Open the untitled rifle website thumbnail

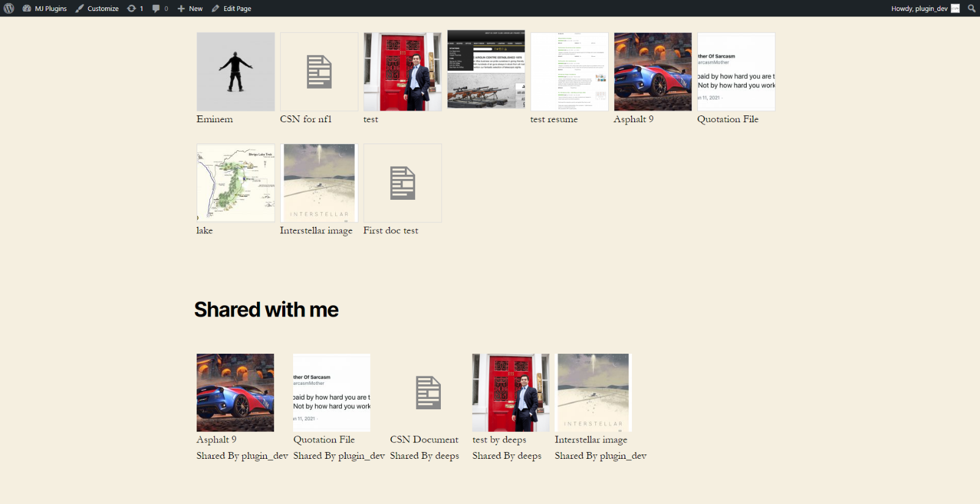click(x=486, y=69)
